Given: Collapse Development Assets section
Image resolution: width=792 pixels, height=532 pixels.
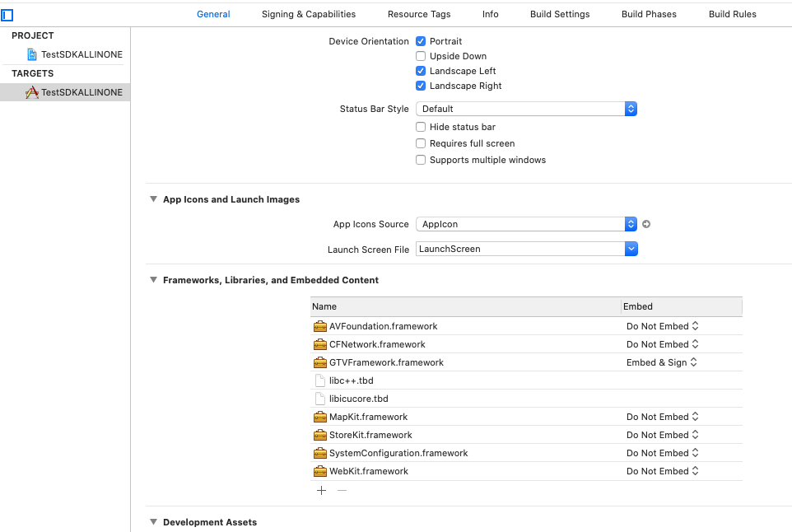Looking at the screenshot, I should click(154, 522).
